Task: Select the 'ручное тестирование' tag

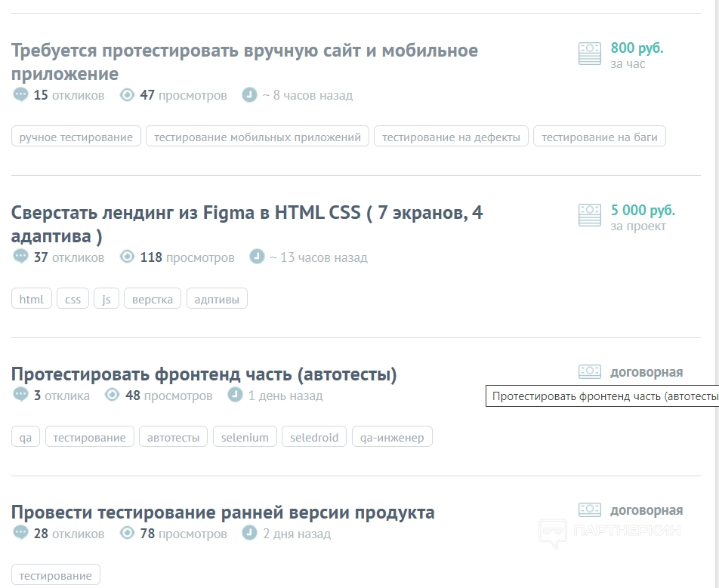Action: tap(76, 137)
